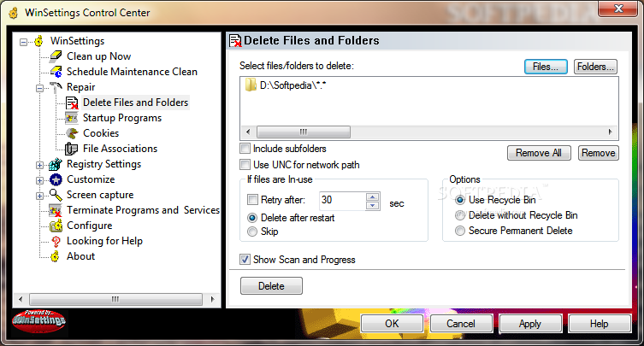Select Startup Programs in the tree
The image size is (644, 346).
(122, 118)
